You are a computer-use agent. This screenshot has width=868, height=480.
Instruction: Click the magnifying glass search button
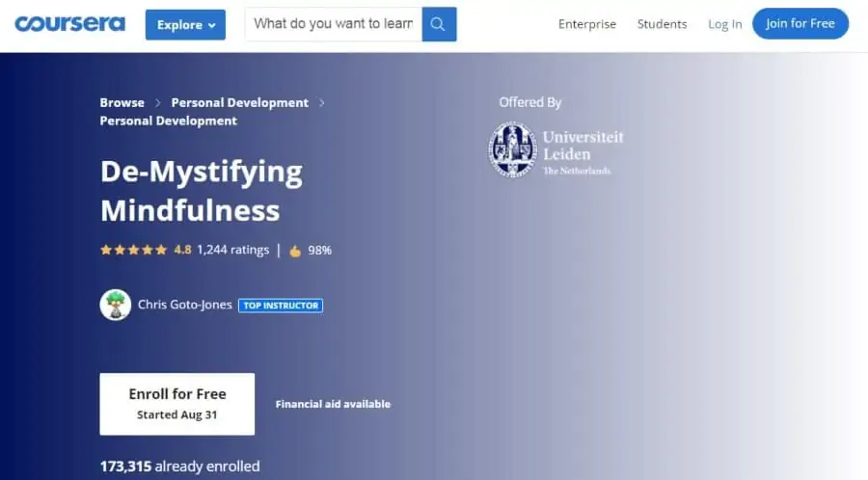pyautogui.click(x=439, y=24)
